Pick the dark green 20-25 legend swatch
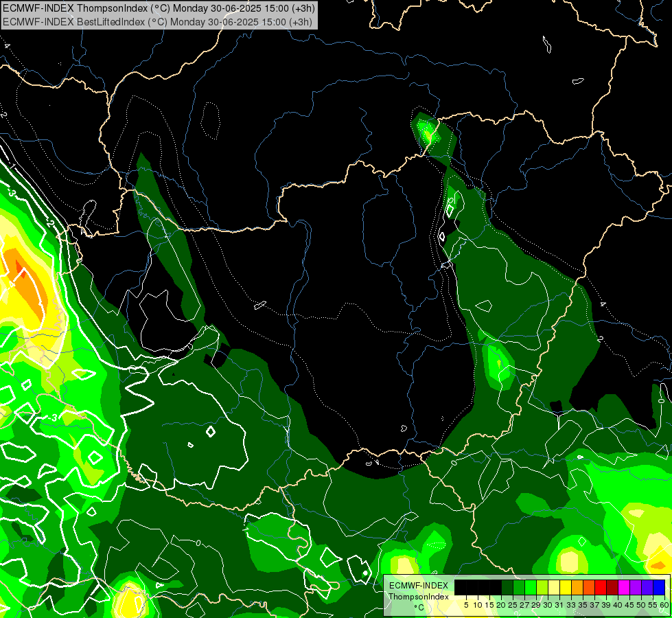672x618 pixels. point(507,588)
